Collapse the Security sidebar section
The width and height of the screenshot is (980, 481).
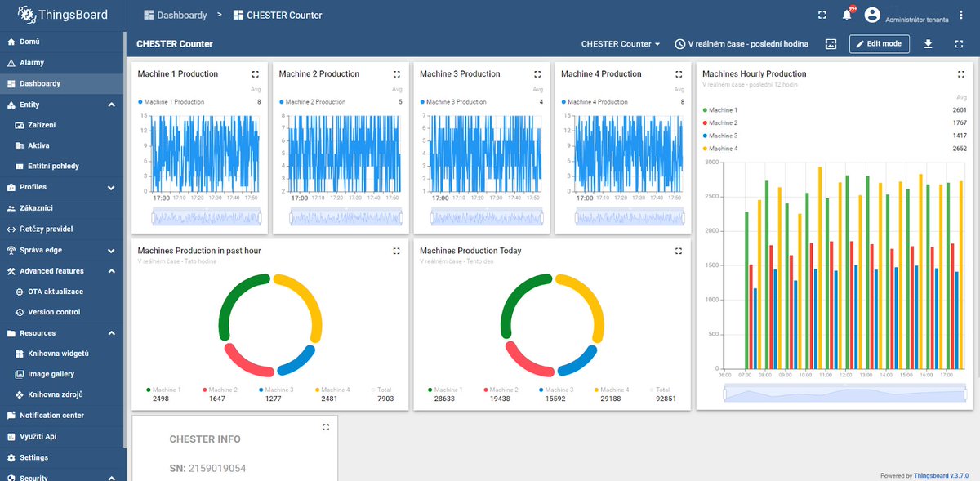pos(111,477)
